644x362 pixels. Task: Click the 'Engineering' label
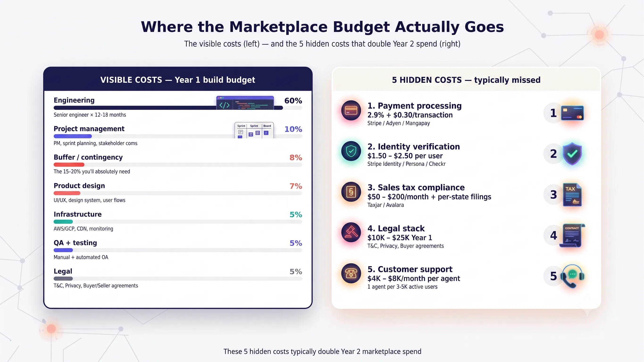click(74, 100)
